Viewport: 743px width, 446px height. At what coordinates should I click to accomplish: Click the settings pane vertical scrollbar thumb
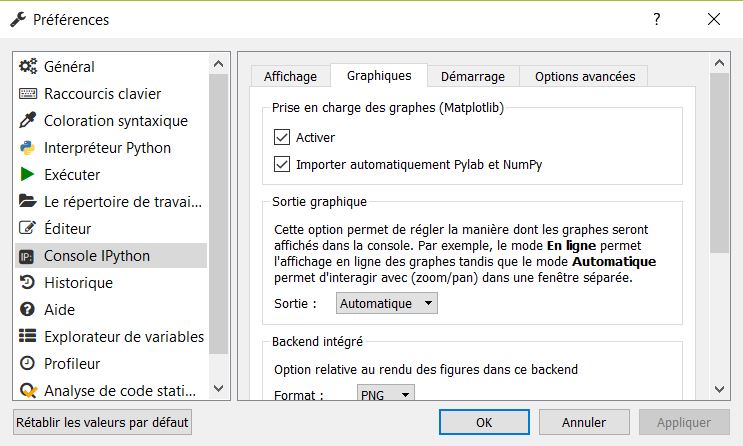point(719,163)
